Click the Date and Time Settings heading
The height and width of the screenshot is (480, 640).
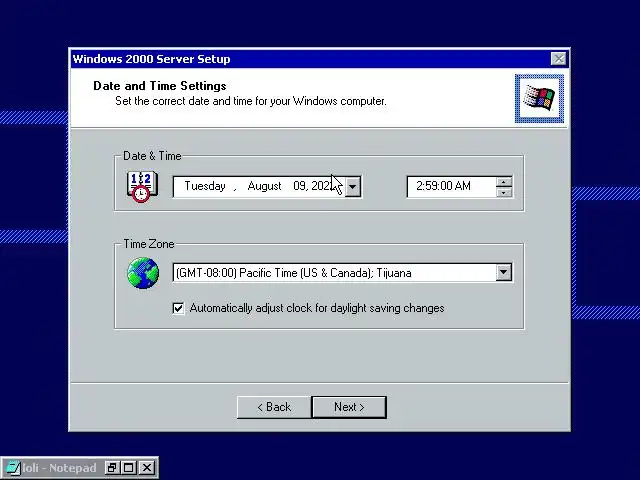point(160,86)
